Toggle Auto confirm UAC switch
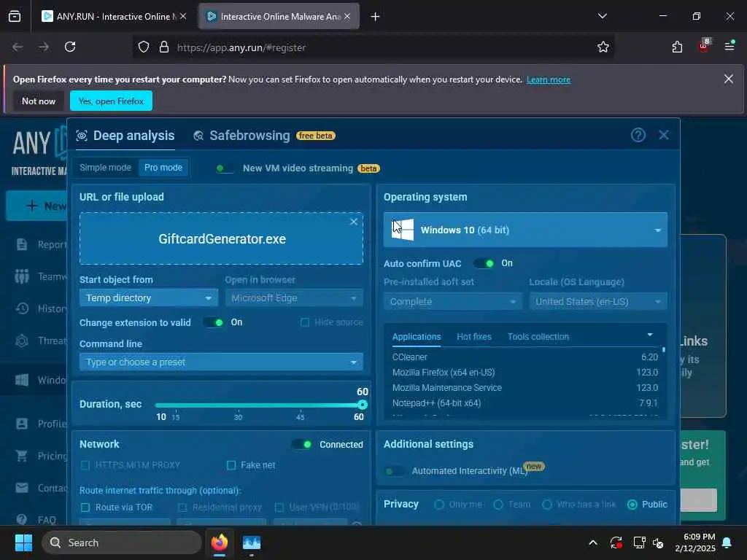Image resolution: width=747 pixels, height=560 pixels. (x=484, y=263)
